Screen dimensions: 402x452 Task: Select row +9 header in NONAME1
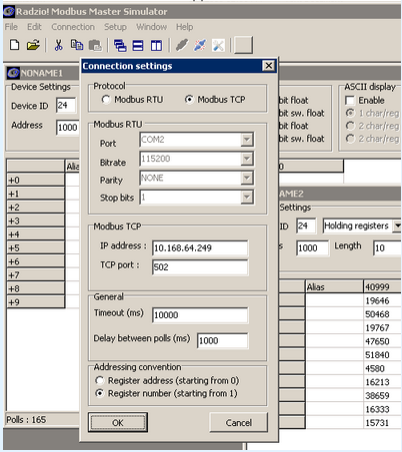pos(36,302)
